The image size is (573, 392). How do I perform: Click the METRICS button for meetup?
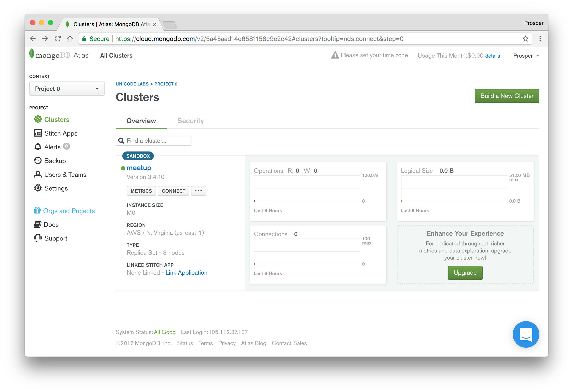tap(141, 190)
